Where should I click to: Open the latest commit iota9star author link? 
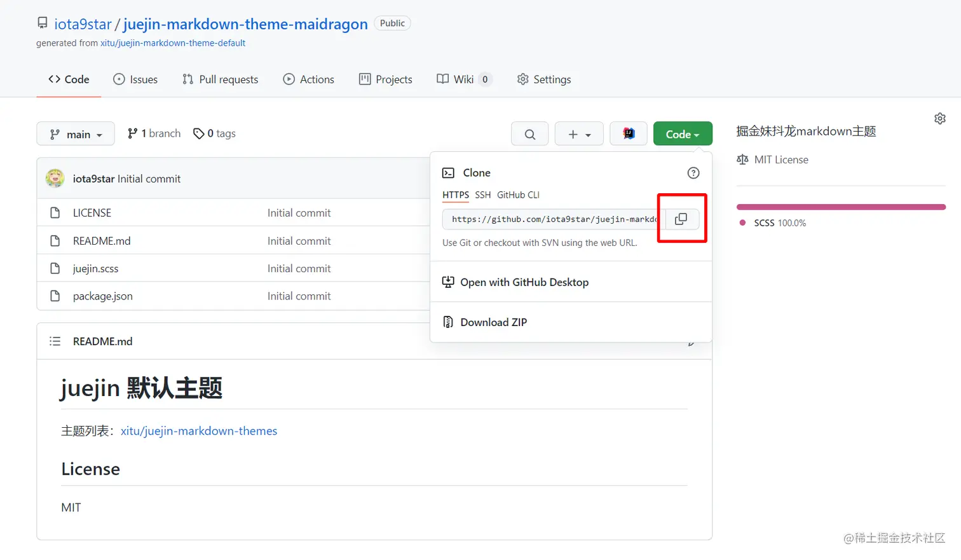coord(93,179)
